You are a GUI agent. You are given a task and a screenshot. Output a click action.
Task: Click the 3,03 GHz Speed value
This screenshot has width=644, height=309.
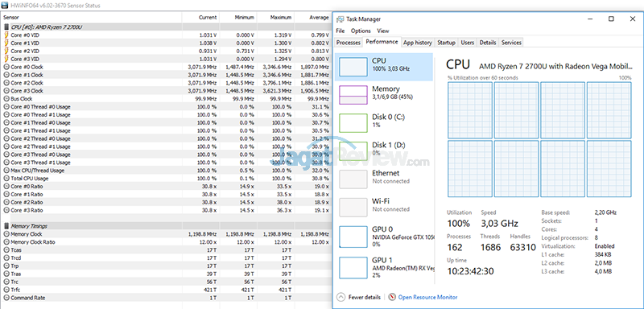coord(499,224)
